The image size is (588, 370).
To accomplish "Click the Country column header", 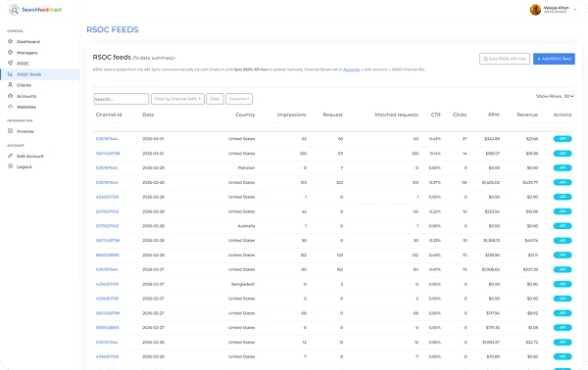I will (x=245, y=115).
